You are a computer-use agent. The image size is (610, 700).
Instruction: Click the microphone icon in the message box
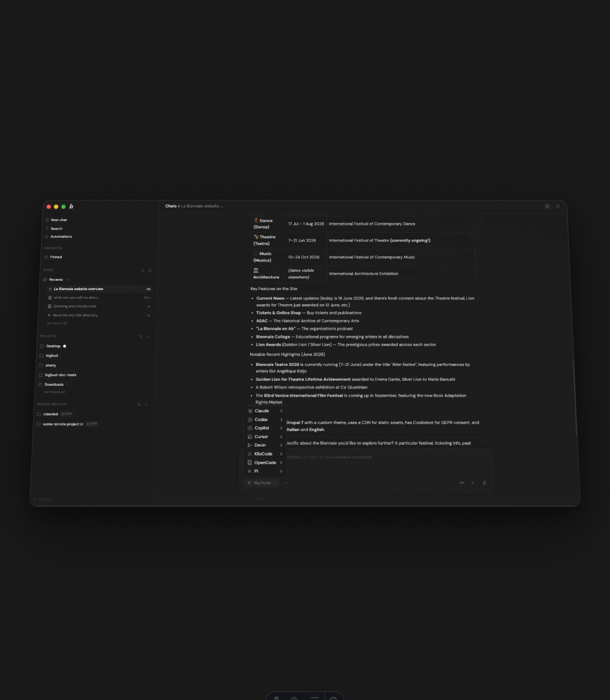click(484, 483)
